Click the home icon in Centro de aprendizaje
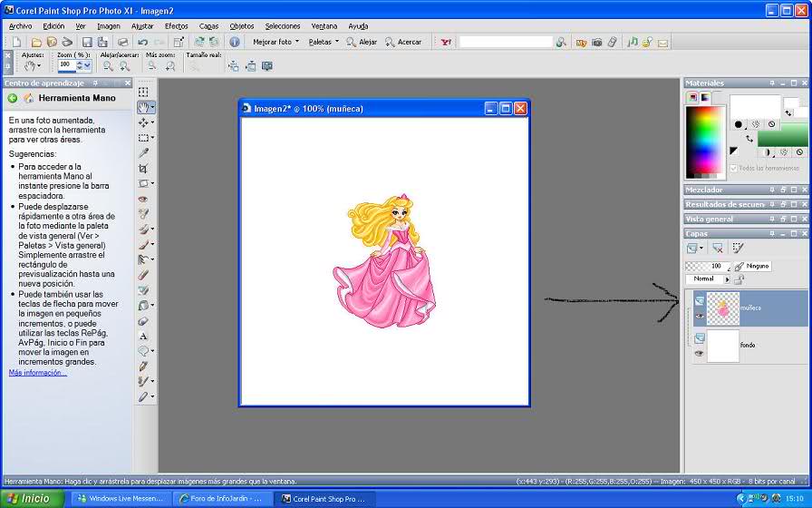Screen dimensions: 812x508 point(28,98)
